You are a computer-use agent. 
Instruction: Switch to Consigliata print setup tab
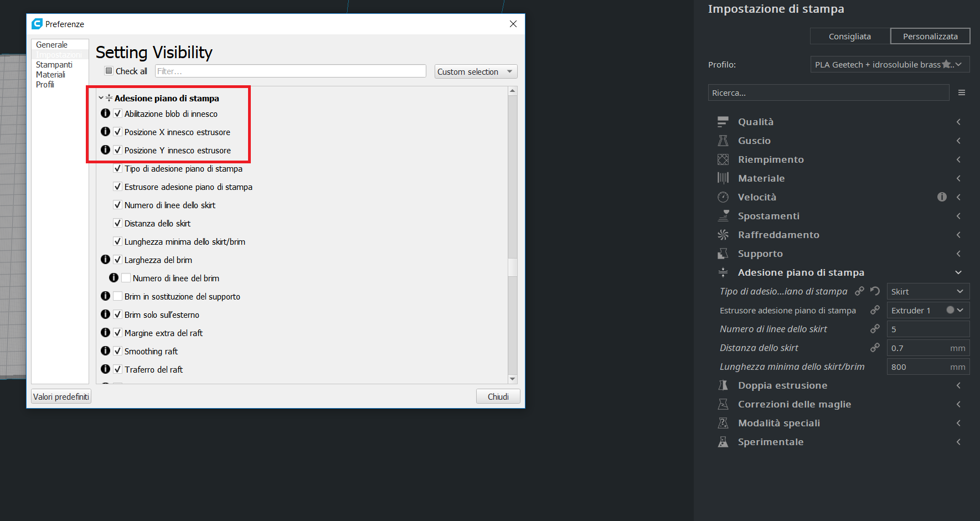(x=850, y=37)
